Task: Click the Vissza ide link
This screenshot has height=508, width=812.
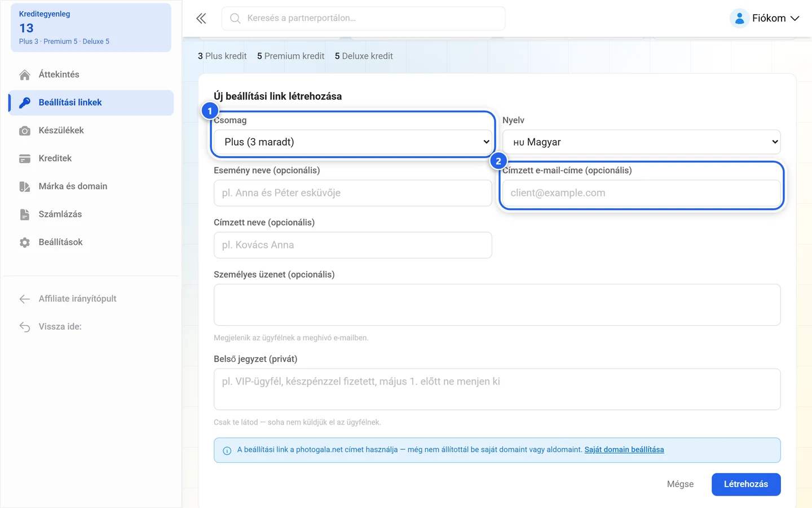Action: click(91, 327)
